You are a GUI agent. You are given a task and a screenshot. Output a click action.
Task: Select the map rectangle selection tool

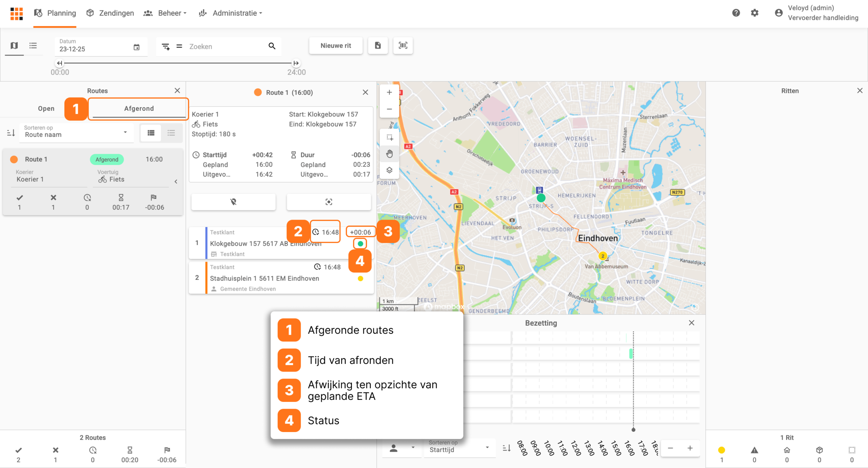389,138
